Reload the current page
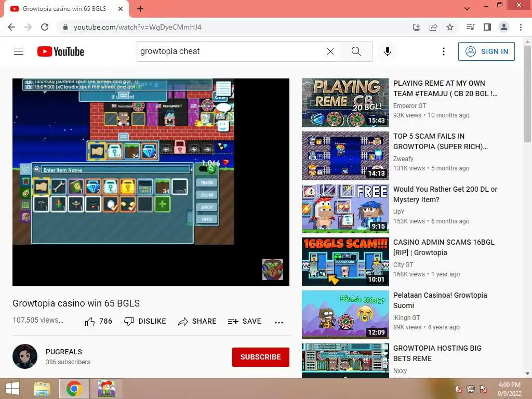 tap(45, 27)
